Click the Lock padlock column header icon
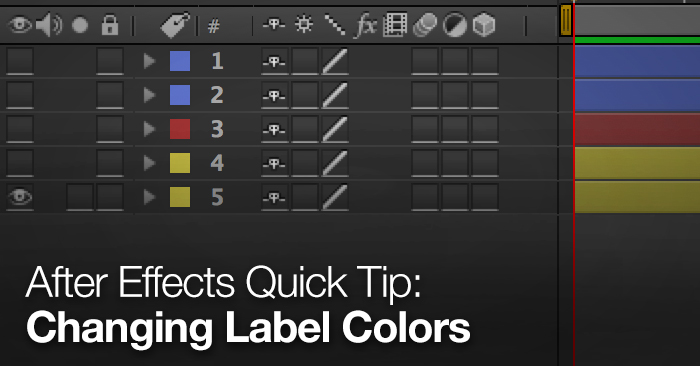The image size is (700, 366). point(110,25)
